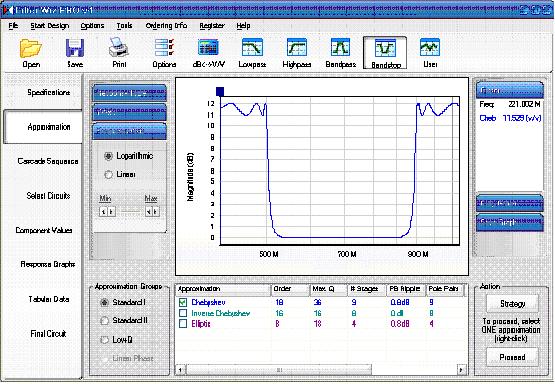Click the Inverse Chebyshev row name

tap(221, 314)
